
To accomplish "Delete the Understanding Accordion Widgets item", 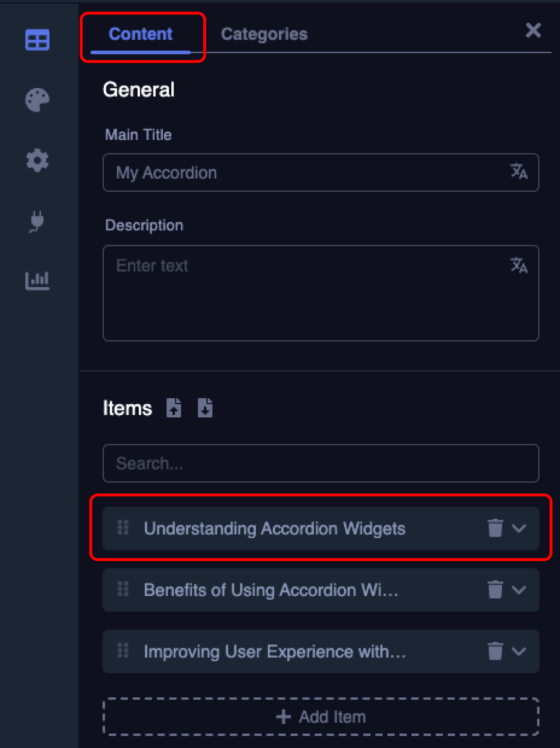I will pyautogui.click(x=495, y=528).
